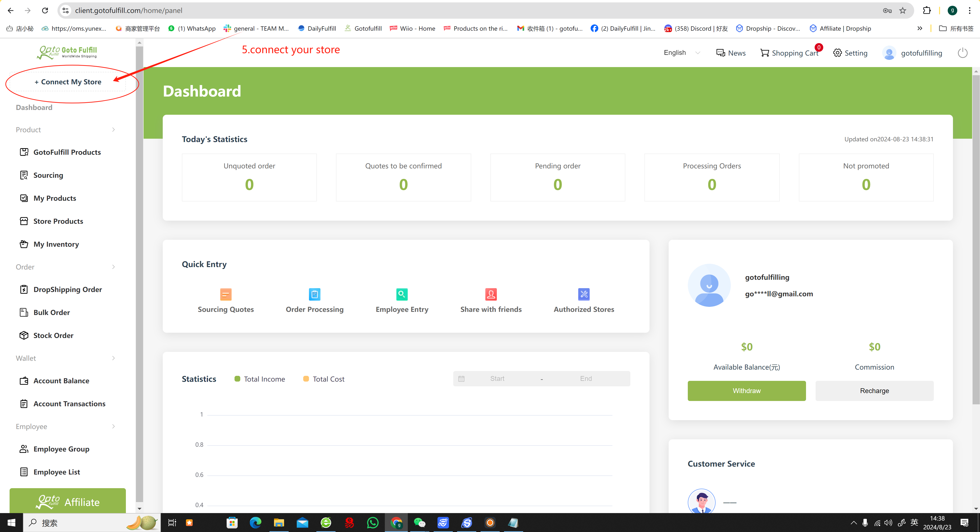Collapse the Wallet section chevron
This screenshot has width=980, height=532.
(113, 358)
